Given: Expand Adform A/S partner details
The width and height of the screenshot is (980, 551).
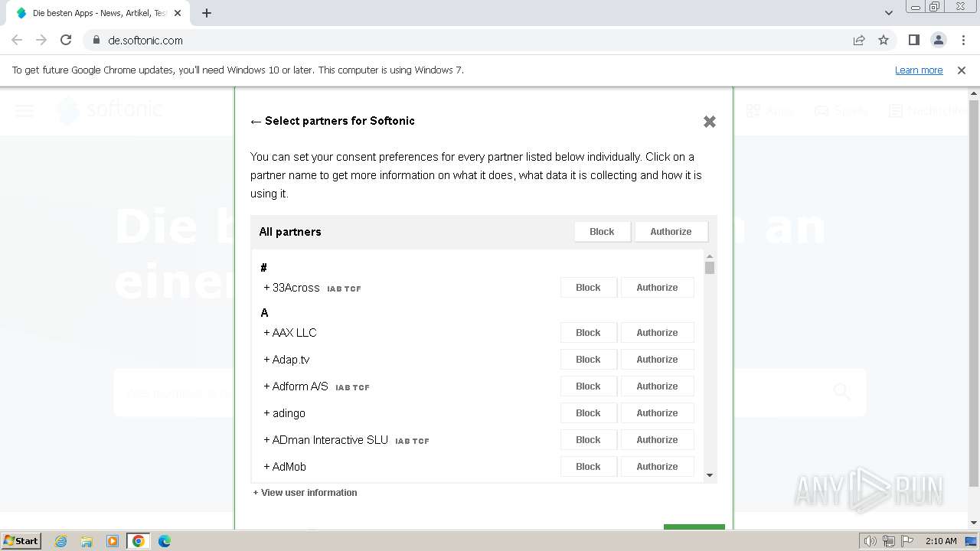Looking at the screenshot, I should pos(296,386).
